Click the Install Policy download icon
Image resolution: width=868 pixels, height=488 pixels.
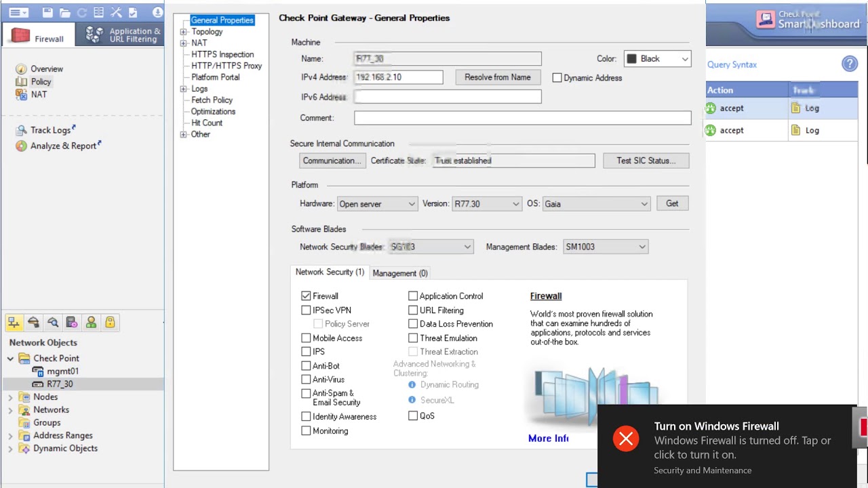[x=158, y=12]
